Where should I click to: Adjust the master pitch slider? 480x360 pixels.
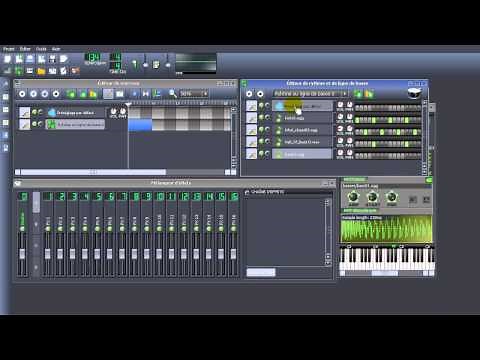click(x=167, y=62)
